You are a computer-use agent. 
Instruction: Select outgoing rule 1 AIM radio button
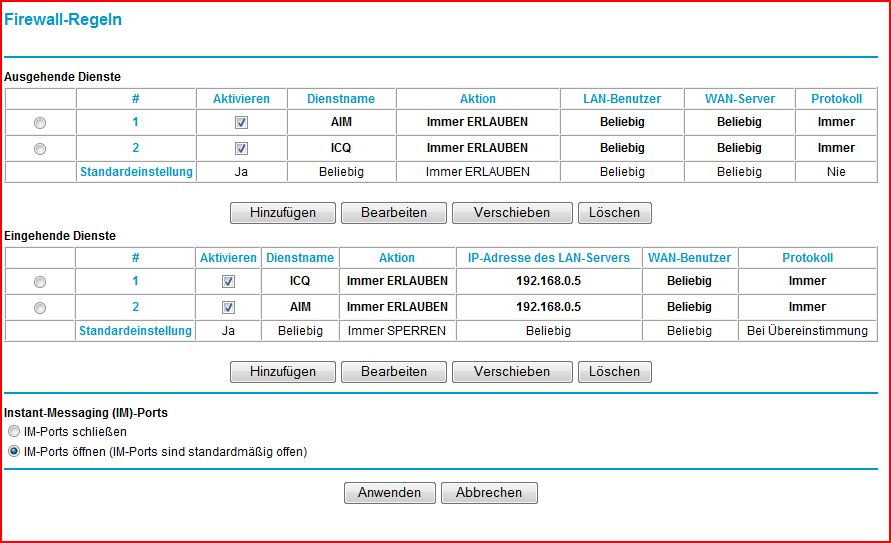[x=40, y=123]
